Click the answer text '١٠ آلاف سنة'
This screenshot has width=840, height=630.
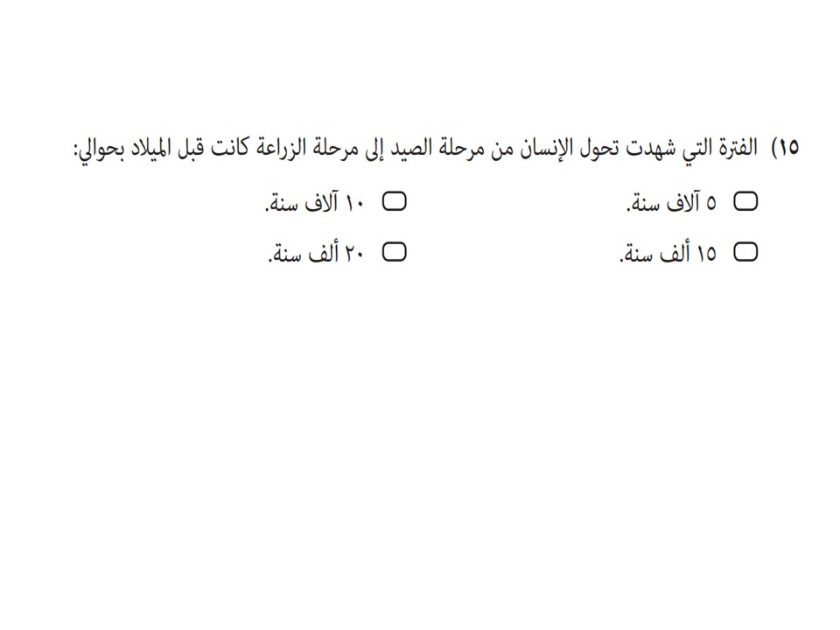[315, 202]
